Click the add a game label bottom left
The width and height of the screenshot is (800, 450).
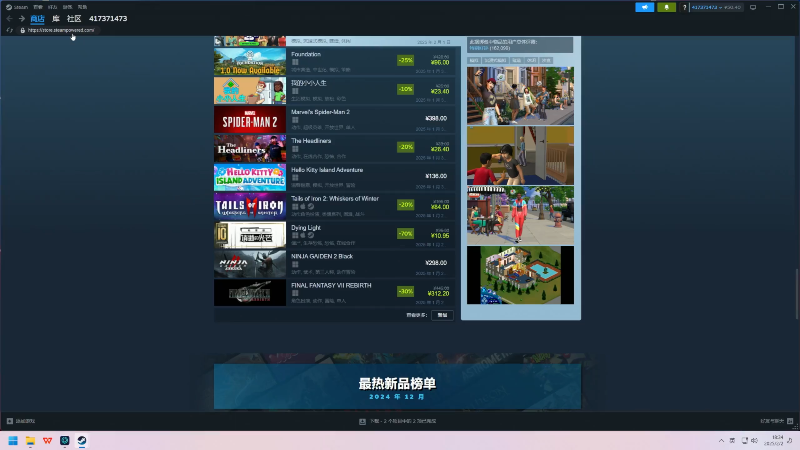click(x=26, y=421)
